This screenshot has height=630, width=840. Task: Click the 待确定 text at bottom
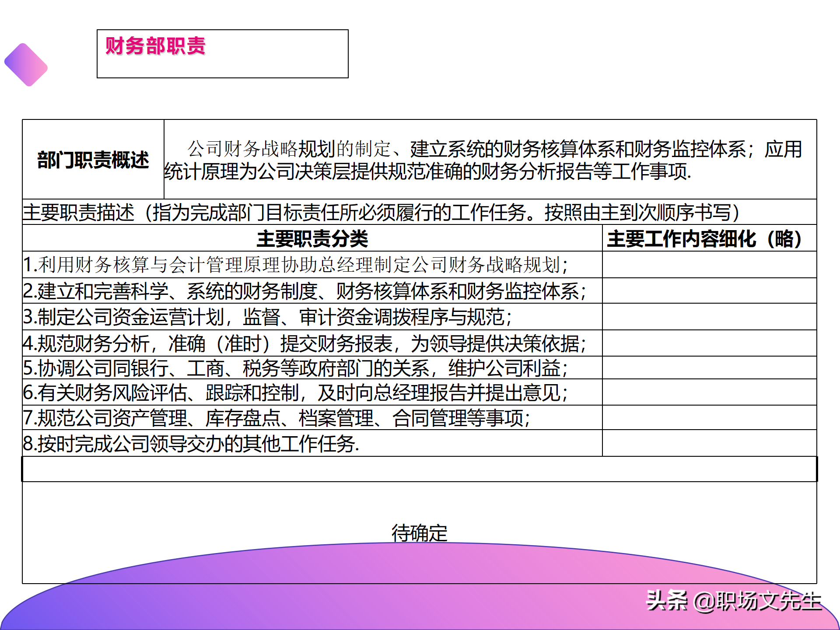click(x=419, y=533)
